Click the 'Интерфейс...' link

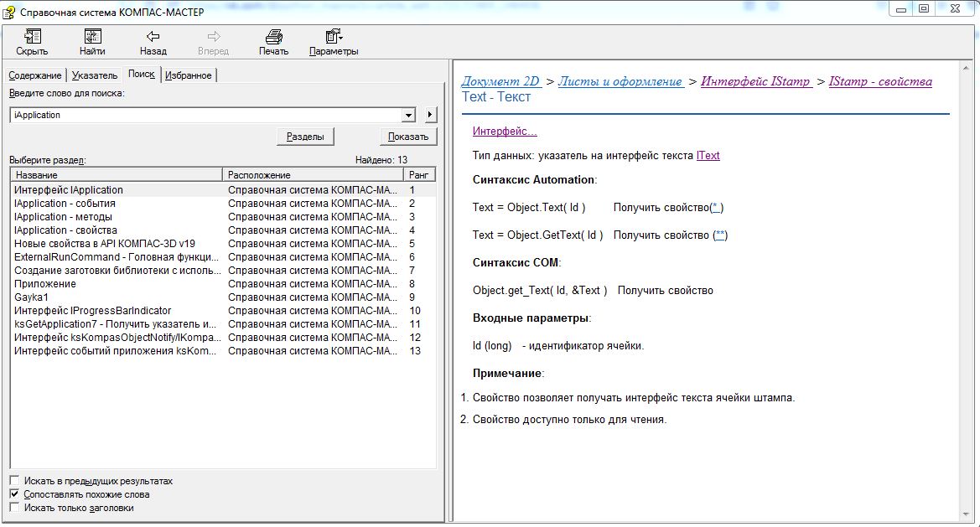tap(505, 132)
